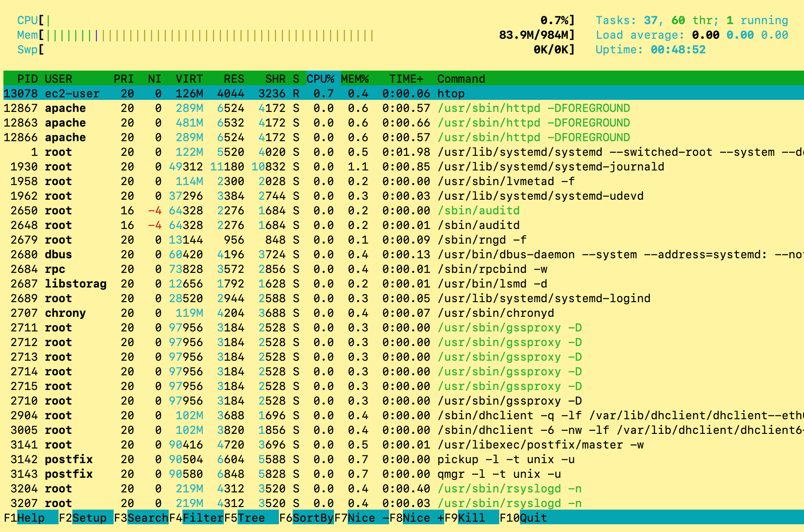Open the F4 Filter option

click(x=196, y=517)
